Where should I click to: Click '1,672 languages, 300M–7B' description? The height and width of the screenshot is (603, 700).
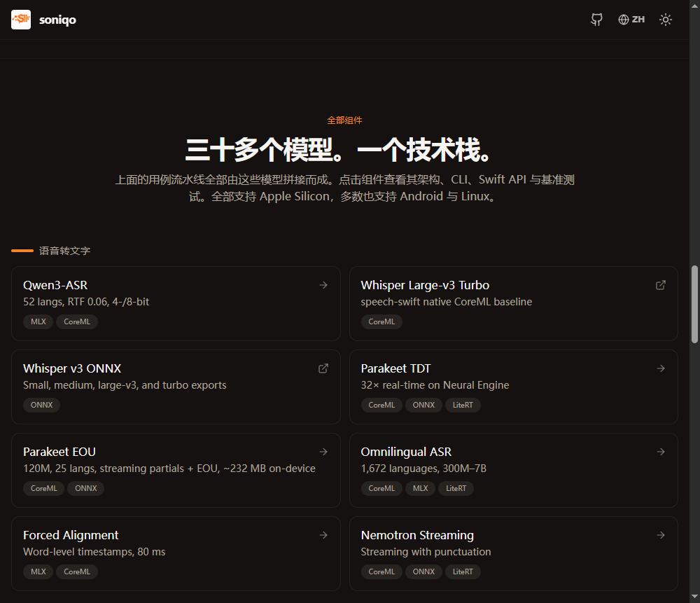(423, 469)
